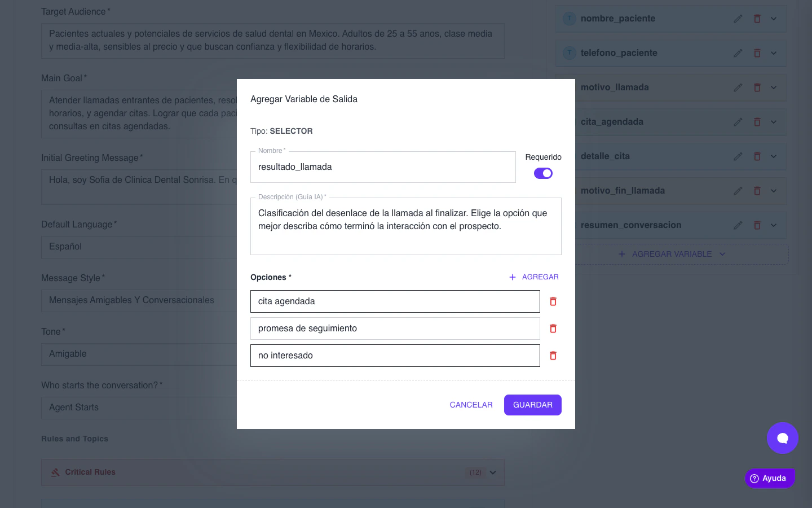The width and height of the screenshot is (812, 508).
Task: Remove the 'cita agendada' option trash icon
Action: (x=553, y=301)
